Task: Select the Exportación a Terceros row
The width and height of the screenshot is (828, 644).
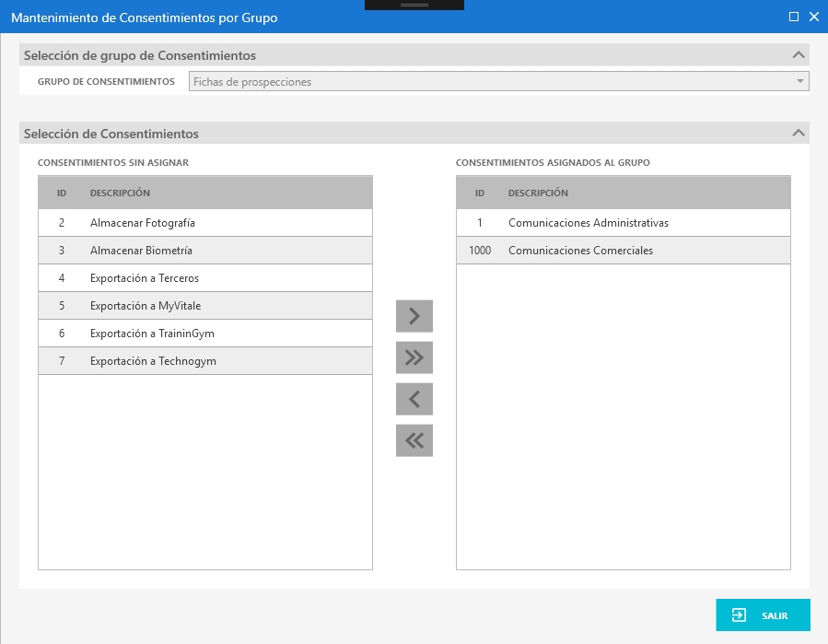Action: (x=205, y=278)
